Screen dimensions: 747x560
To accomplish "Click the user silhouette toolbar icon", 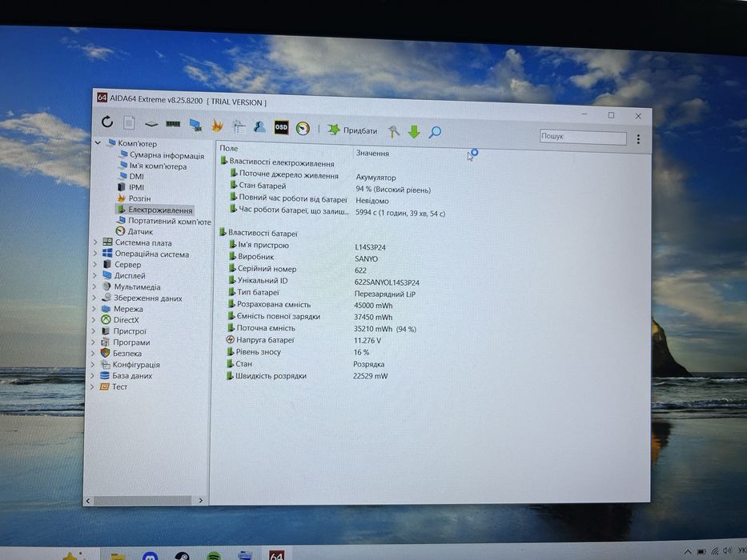I will point(259,126).
